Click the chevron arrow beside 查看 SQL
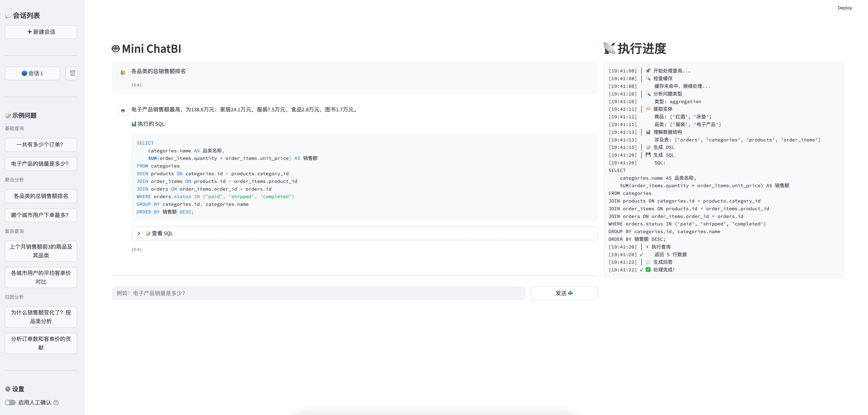Viewport: 868px width, 415px height. pos(139,233)
